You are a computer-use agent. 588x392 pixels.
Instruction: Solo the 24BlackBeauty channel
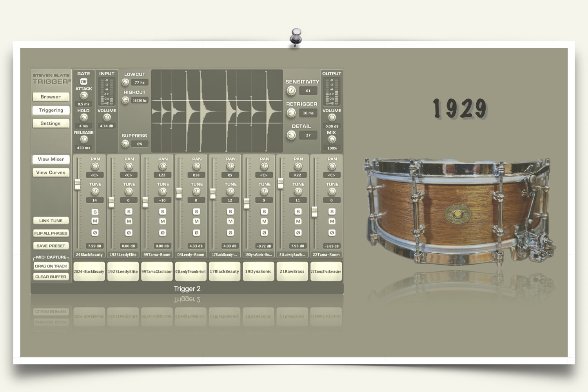pyautogui.click(x=95, y=212)
